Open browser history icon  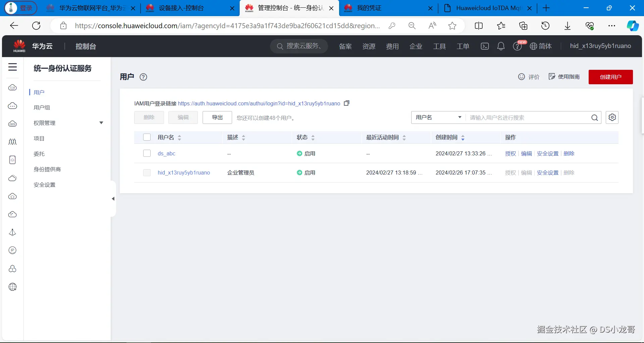tap(545, 26)
